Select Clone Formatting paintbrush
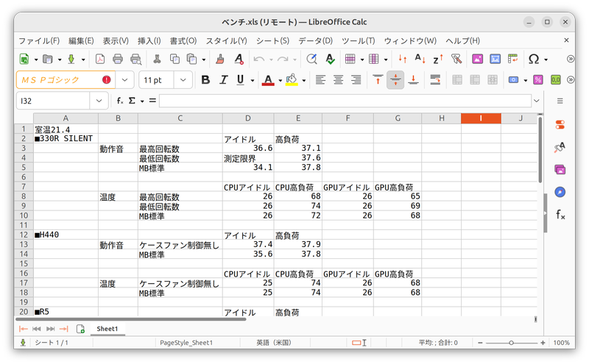This screenshot has height=364, width=589. pyautogui.click(x=220, y=59)
